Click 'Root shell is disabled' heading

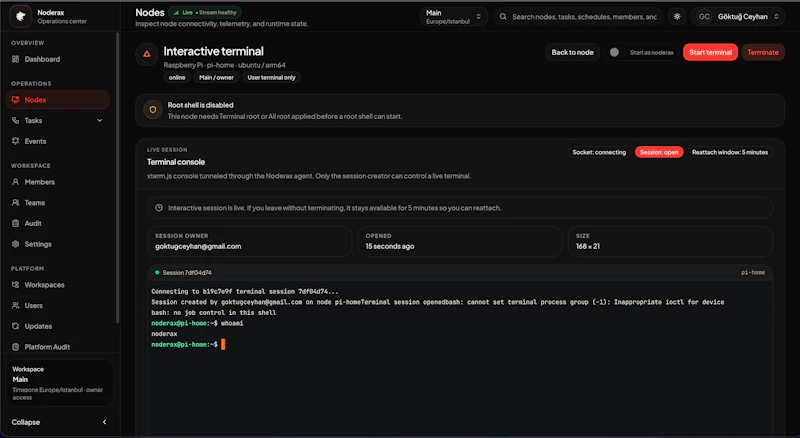click(x=201, y=105)
